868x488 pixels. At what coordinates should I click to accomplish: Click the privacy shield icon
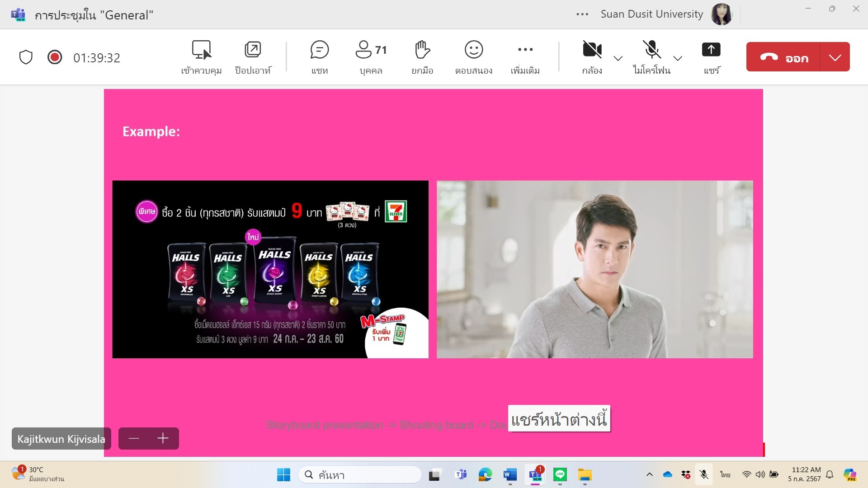pos(26,57)
